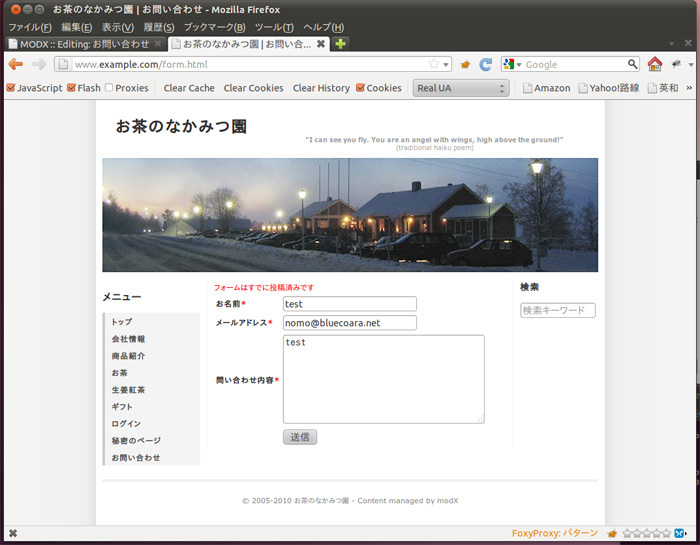Show more bookmarks with the chevron
The height and width of the screenshot is (545, 700).
tap(689, 88)
